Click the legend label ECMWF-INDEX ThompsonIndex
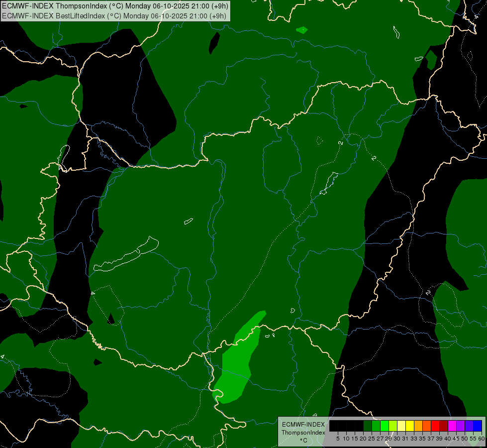 click(303, 429)
